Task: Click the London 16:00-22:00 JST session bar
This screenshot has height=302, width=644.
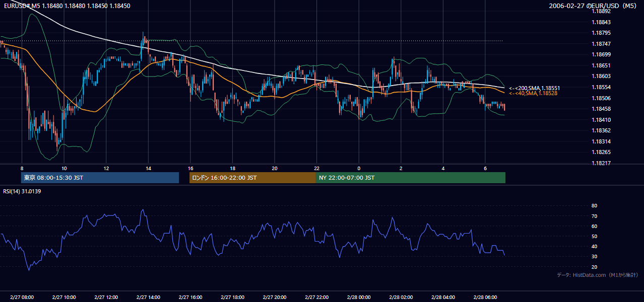Action: point(252,178)
